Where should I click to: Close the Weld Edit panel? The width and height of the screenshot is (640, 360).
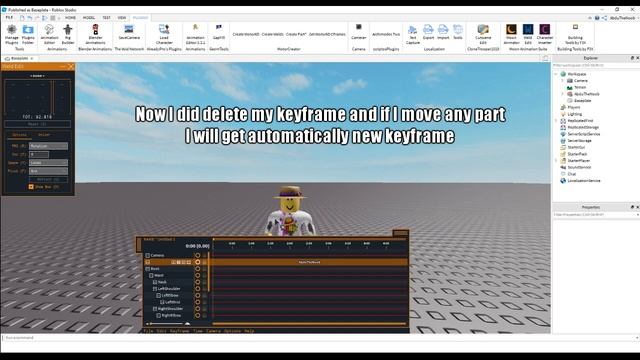[x=71, y=66]
